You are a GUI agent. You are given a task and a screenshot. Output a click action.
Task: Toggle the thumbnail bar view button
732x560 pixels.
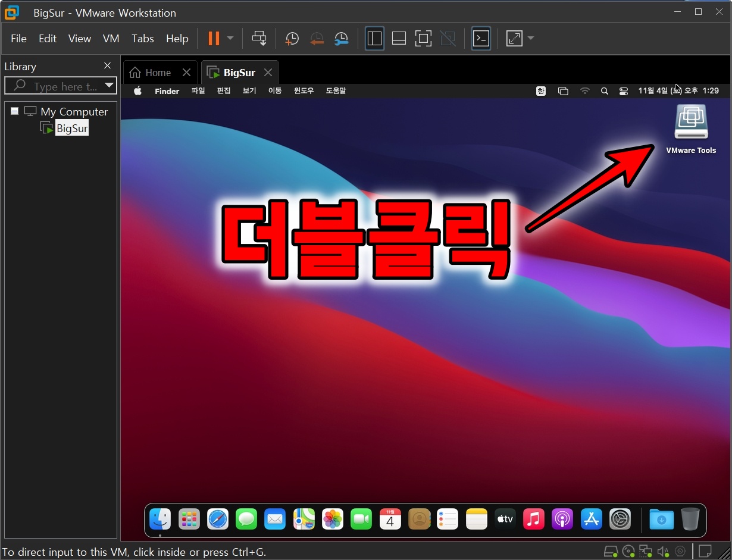coord(399,39)
